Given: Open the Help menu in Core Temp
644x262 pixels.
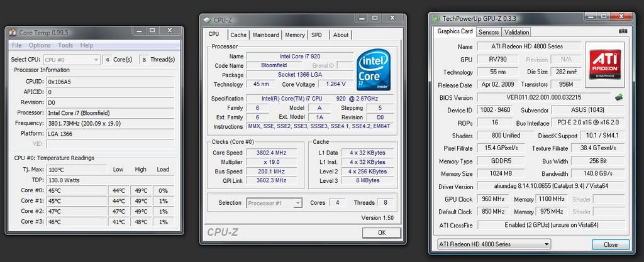Looking at the screenshot, I should pos(87,45).
